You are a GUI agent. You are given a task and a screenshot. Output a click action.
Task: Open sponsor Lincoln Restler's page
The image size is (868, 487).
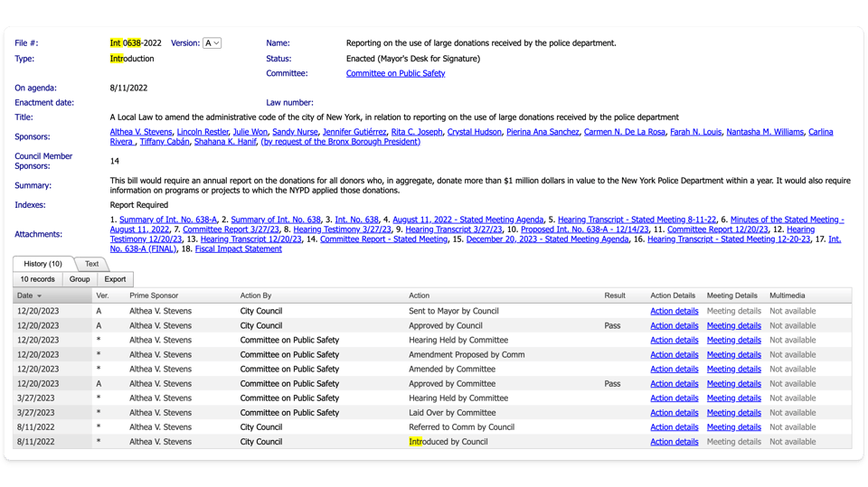point(203,132)
